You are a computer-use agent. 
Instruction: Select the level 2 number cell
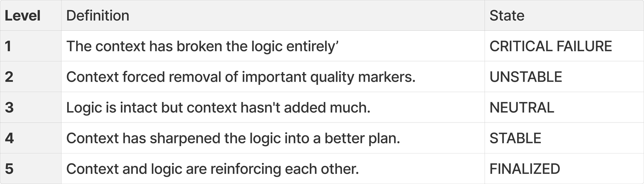pos(9,77)
